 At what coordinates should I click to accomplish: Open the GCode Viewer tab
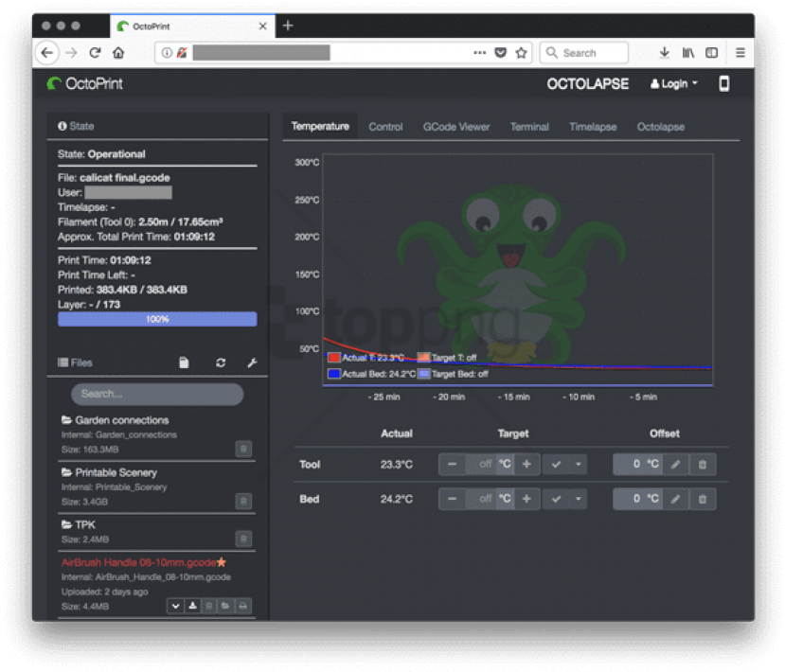point(456,127)
